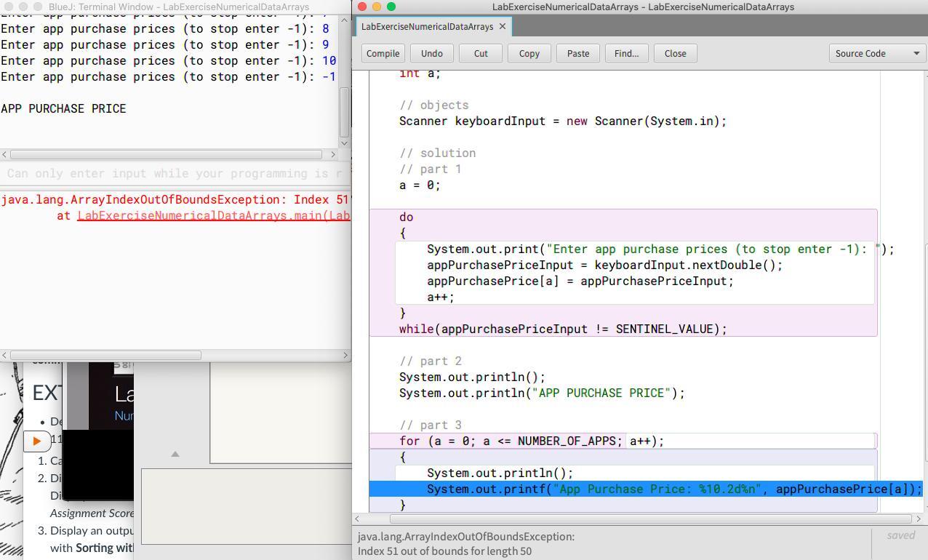This screenshot has width=928, height=560.
Task: Click the Cut toolbar button
Action: coord(481,53)
